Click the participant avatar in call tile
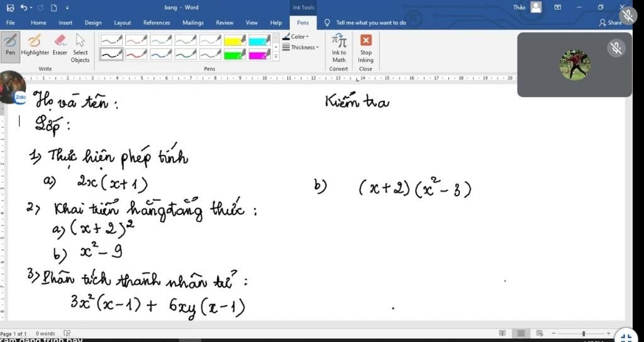The width and height of the screenshot is (644, 342). coord(575,65)
